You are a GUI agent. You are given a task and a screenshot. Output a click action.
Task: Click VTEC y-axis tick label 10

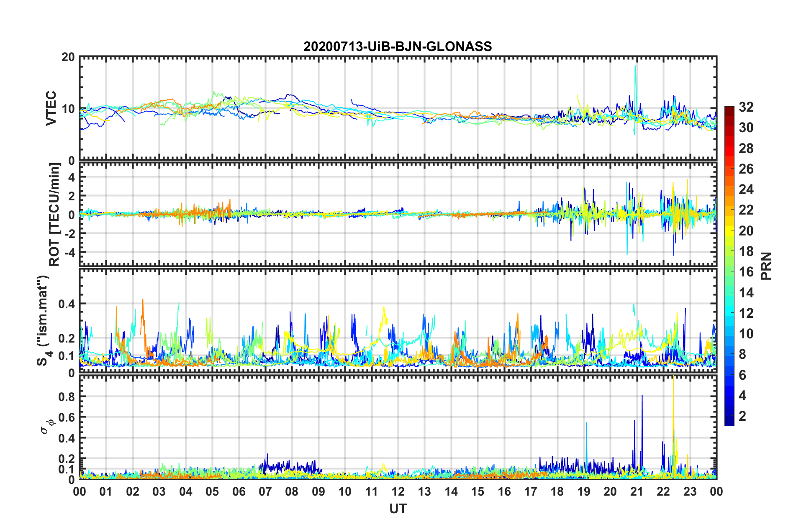(68, 109)
